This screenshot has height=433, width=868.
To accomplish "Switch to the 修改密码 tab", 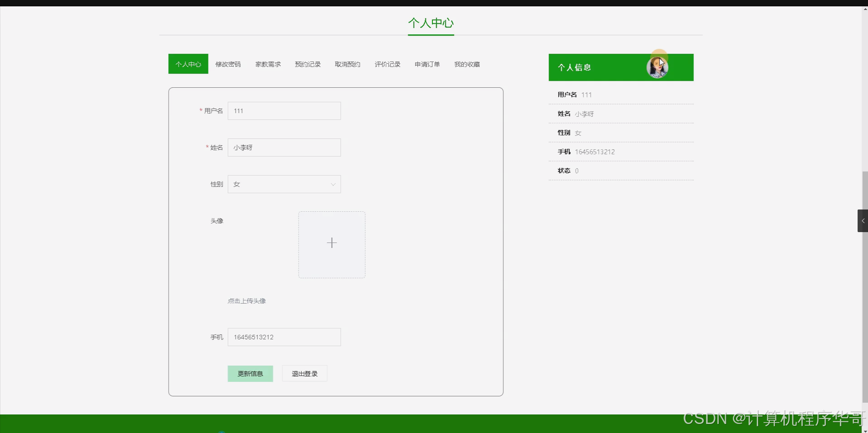I will tap(228, 64).
